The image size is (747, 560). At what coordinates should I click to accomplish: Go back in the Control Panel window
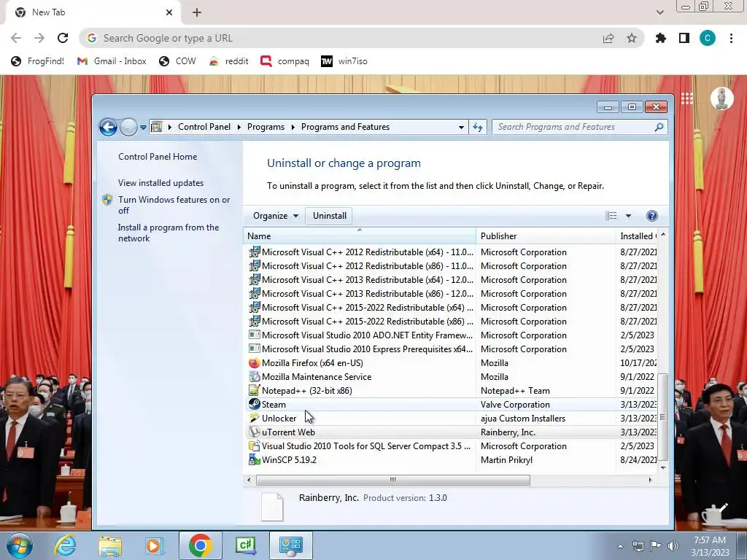tap(108, 127)
